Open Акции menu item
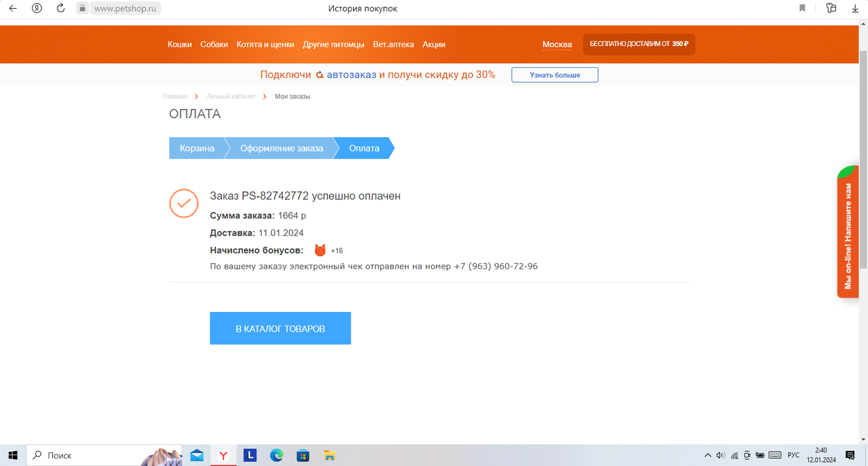868x466 pixels. point(434,44)
